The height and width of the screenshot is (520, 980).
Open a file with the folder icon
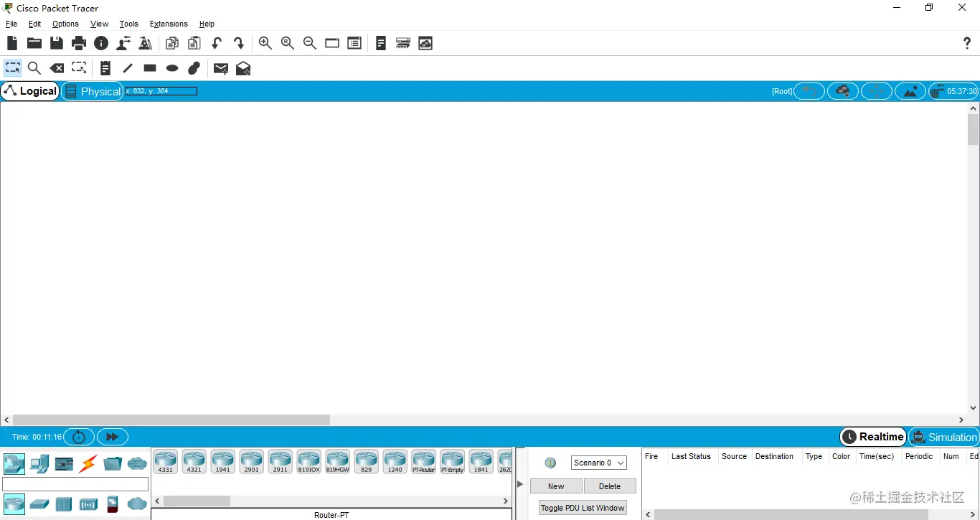pos(34,43)
